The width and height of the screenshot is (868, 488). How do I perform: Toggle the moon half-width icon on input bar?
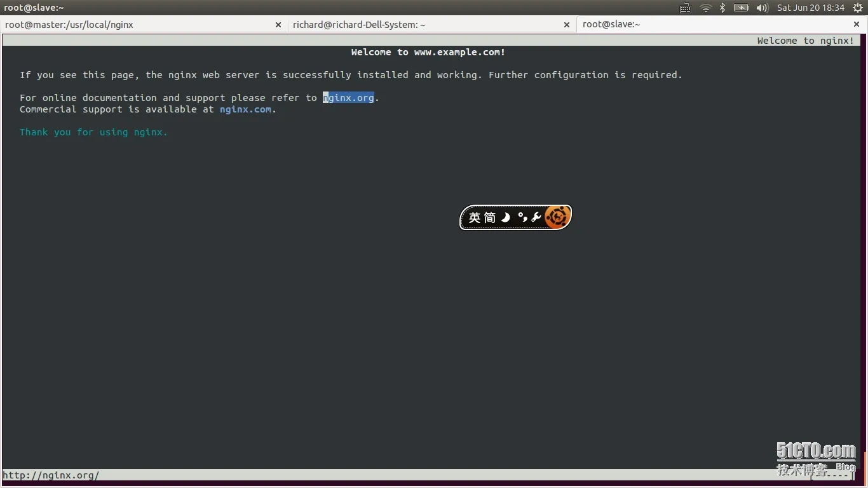pyautogui.click(x=506, y=218)
